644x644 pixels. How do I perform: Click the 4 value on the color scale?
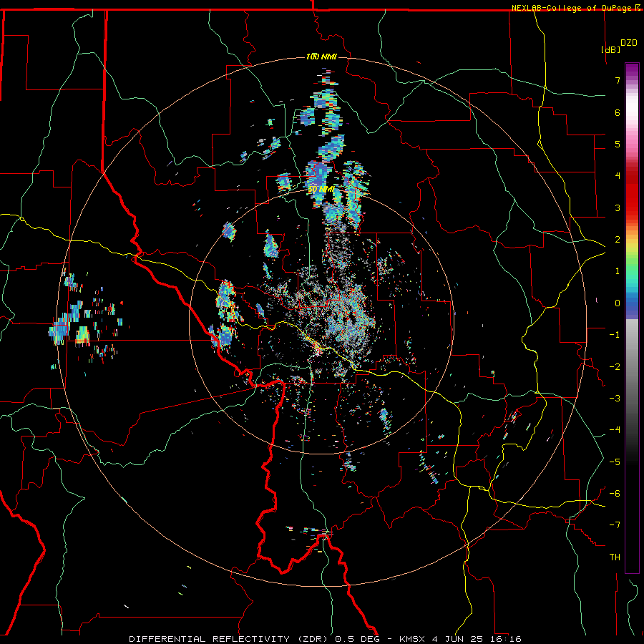[x=618, y=176]
